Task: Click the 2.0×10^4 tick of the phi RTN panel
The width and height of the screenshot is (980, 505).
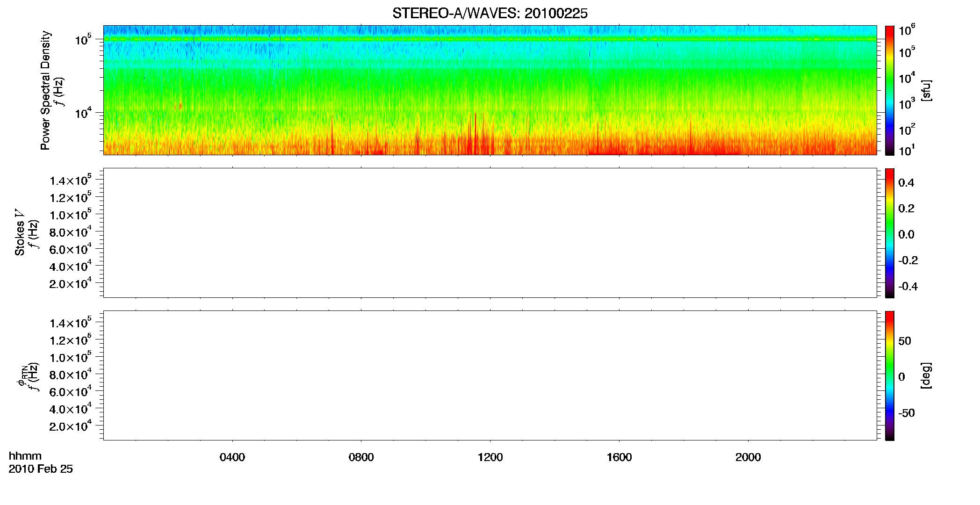Action: pos(71,426)
